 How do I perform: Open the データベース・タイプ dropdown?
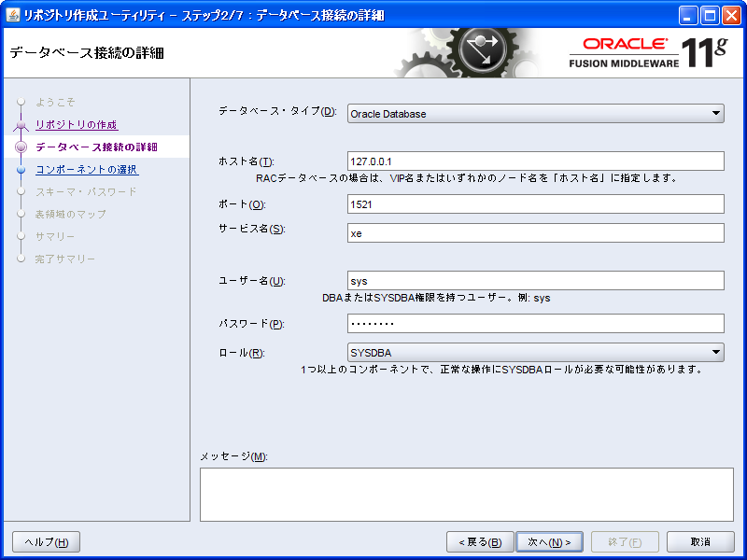(x=534, y=112)
